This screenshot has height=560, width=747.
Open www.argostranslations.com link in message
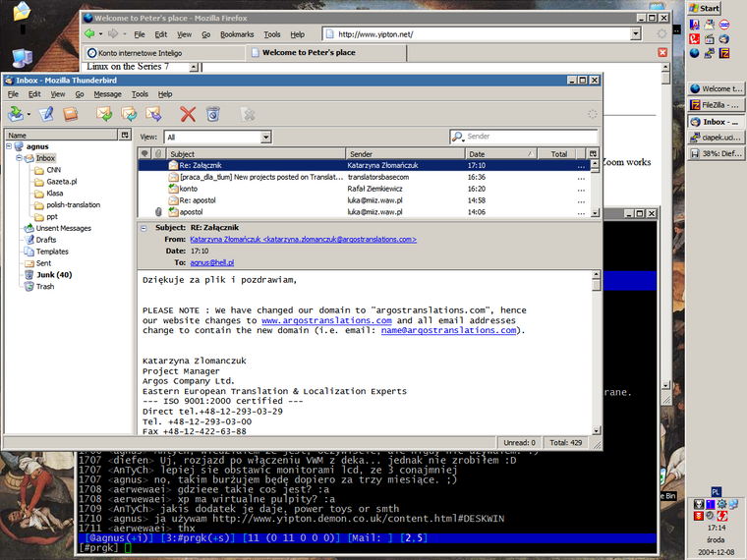pyautogui.click(x=326, y=320)
